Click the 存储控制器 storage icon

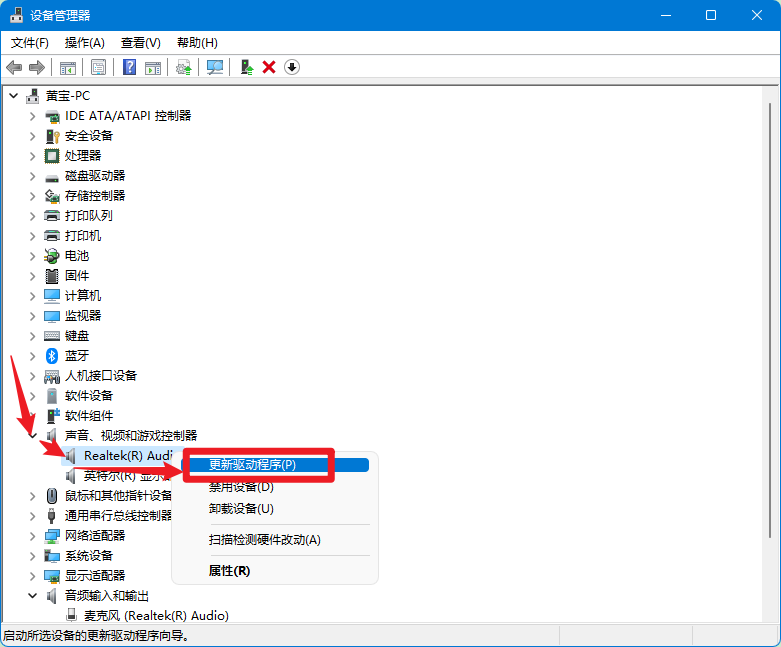pyautogui.click(x=52, y=196)
